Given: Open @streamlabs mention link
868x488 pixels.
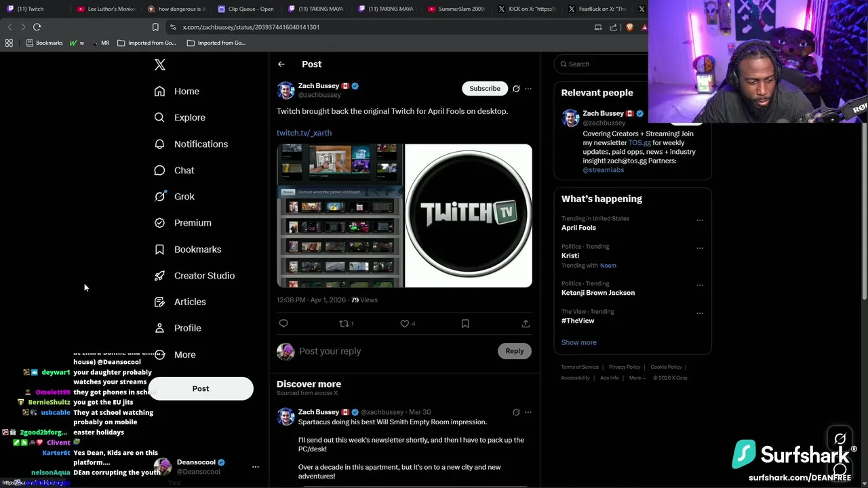Looking at the screenshot, I should [604, 170].
